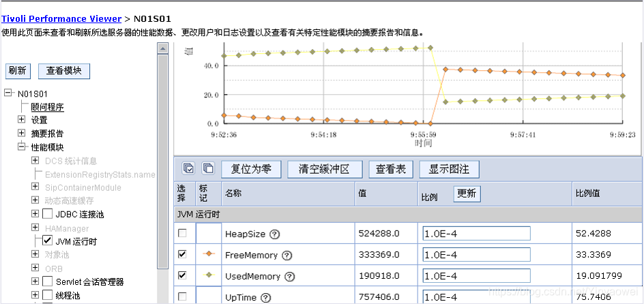
Task: Click the 清空缓冲区 button
Action: point(325,169)
